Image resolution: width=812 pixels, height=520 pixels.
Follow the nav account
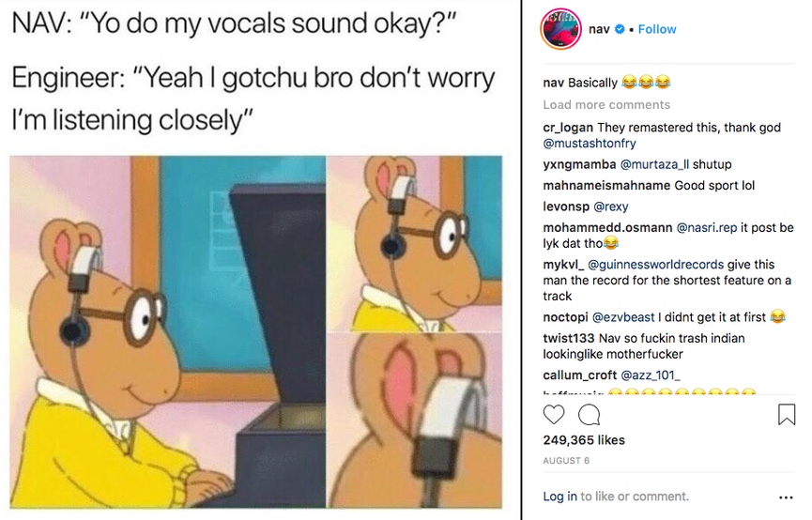tap(657, 29)
